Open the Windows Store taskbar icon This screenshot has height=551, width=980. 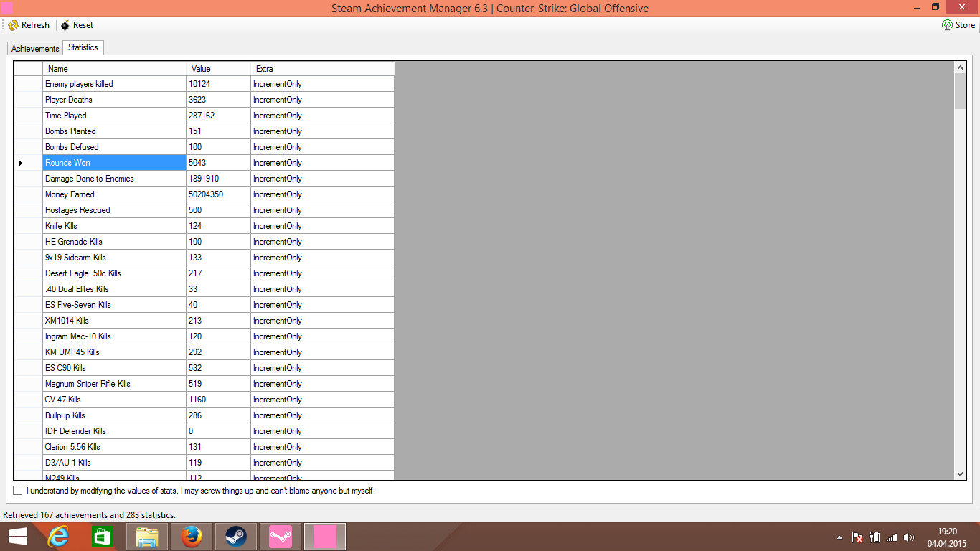click(x=103, y=537)
